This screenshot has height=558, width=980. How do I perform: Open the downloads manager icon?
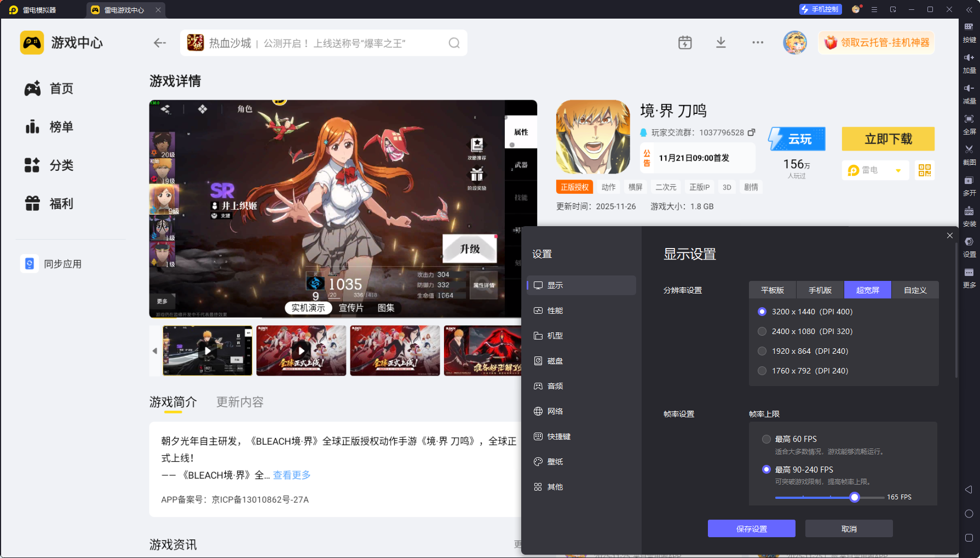721,43
